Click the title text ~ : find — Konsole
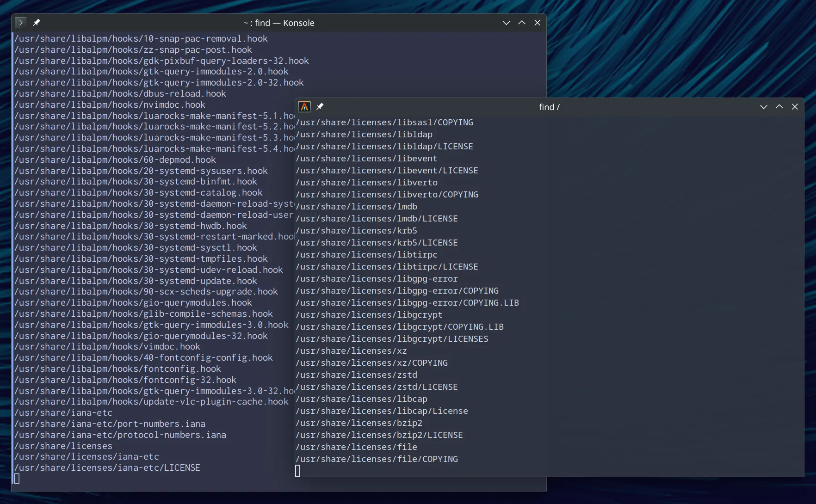816x504 pixels. (278, 23)
